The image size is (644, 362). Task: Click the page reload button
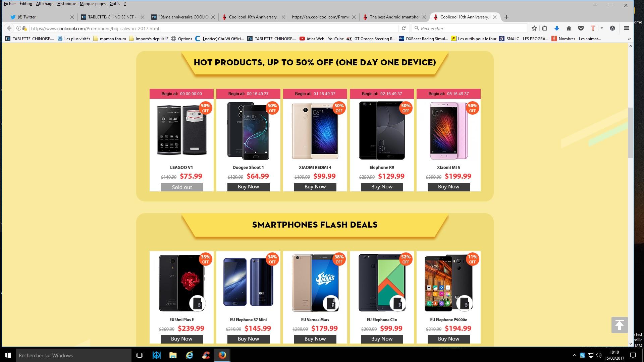coord(404,28)
